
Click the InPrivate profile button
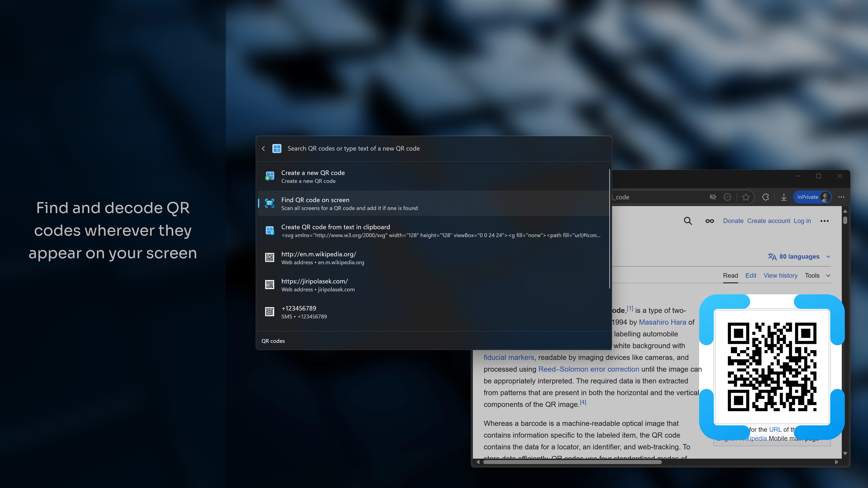[x=812, y=197]
